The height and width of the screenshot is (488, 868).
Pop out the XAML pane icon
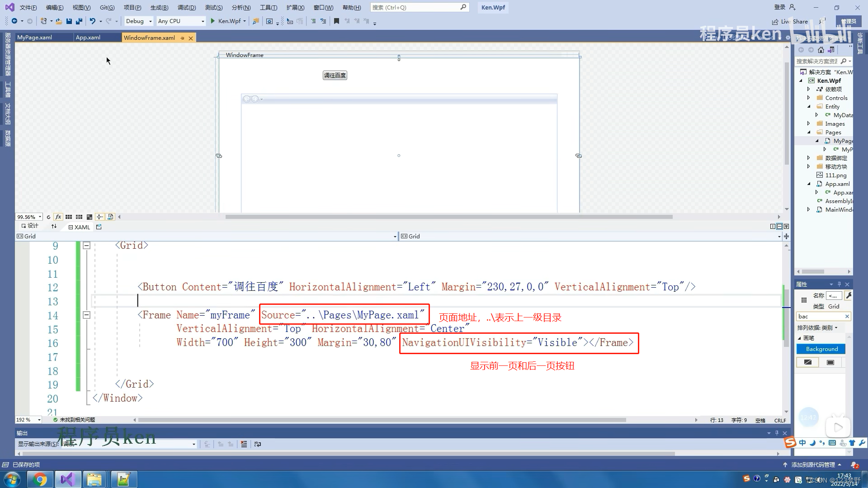[99, 227]
